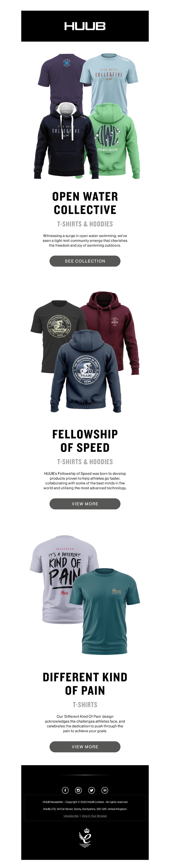Open HUUB's LinkedIn icon
The height and width of the screenshot is (868, 170).
click(105, 790)
